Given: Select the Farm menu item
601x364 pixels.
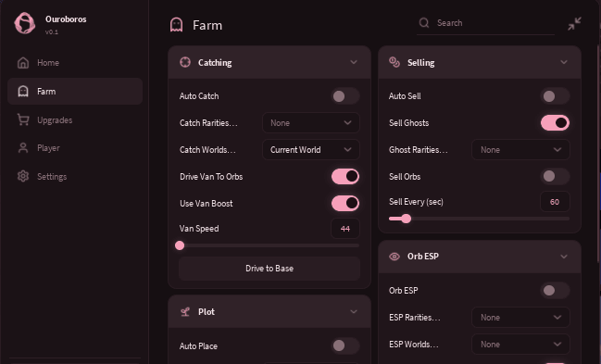Looking at the screenshot, I should click(x=75, y=92).
